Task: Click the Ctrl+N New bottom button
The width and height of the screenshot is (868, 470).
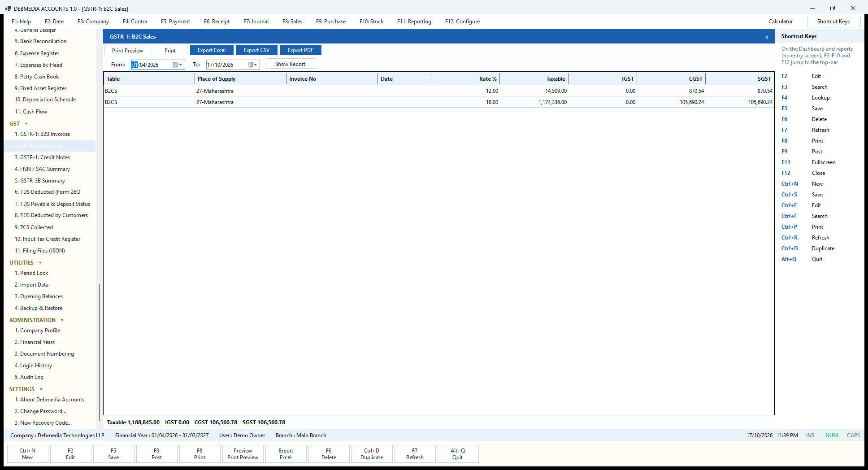Action: [27, 454]
